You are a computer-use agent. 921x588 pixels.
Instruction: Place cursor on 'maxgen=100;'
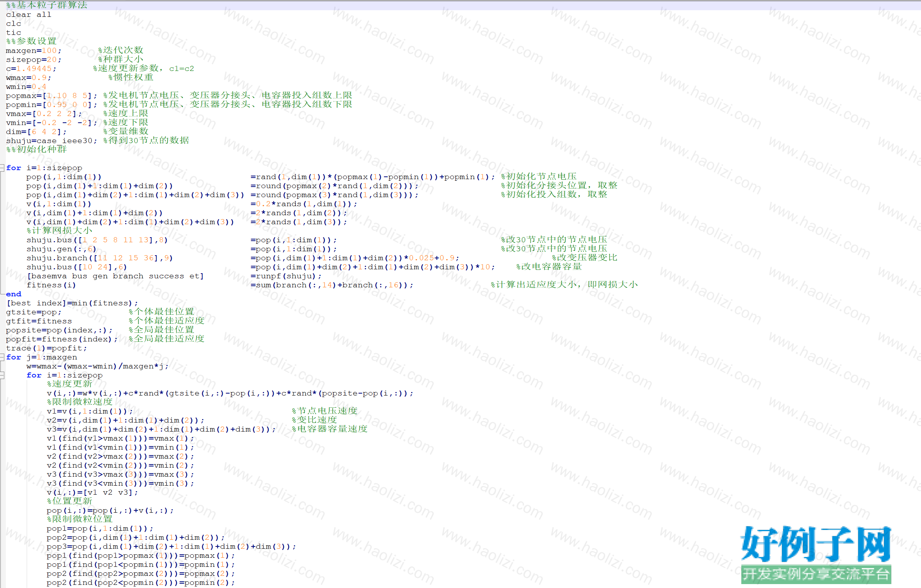click(x=34, y=51)
